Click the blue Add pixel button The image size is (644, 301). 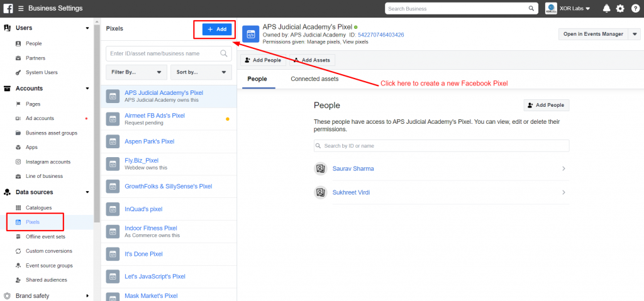[x=217, y=29]
